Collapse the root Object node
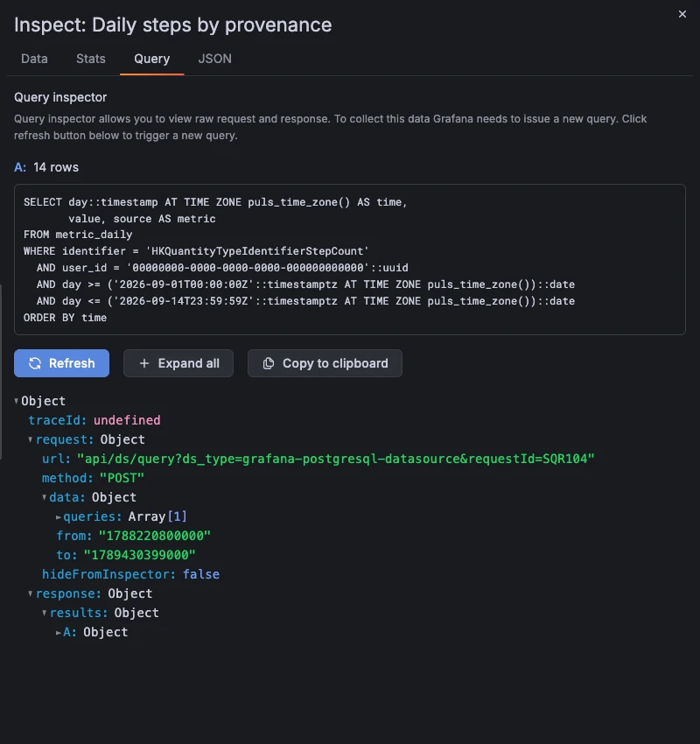The width and height of the screenshot is (700, 744). [17, 401]
